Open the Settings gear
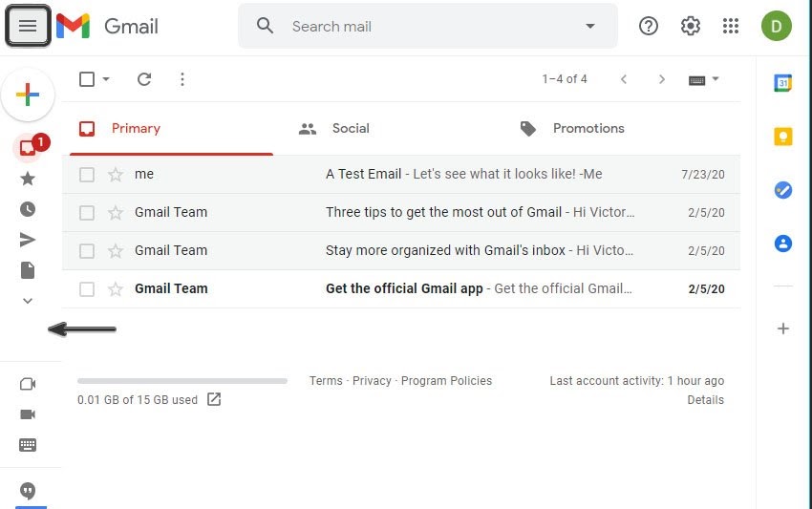This screenshot has width=812, height=509. tap(690, 26)
